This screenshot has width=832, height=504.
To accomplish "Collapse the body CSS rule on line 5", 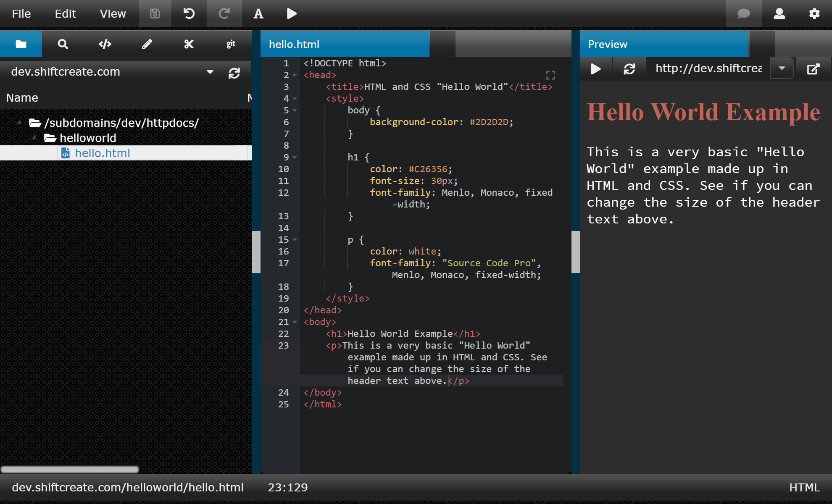I will (x=295, y=111).
